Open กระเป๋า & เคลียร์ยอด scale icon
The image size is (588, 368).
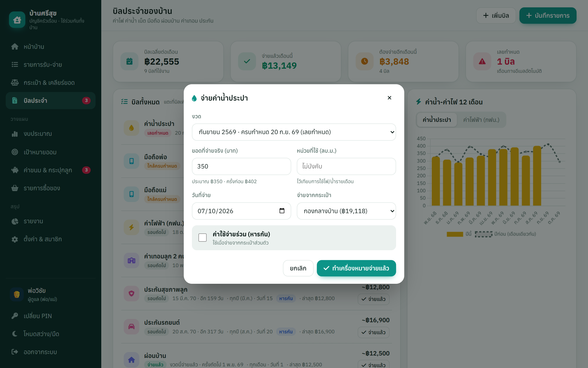point(15,83)
